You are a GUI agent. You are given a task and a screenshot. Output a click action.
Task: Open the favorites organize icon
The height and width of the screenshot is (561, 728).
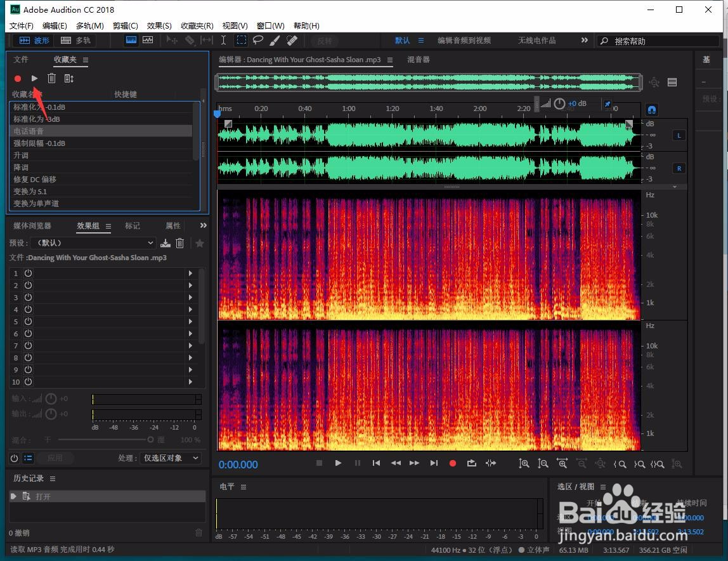coord(68,78)
